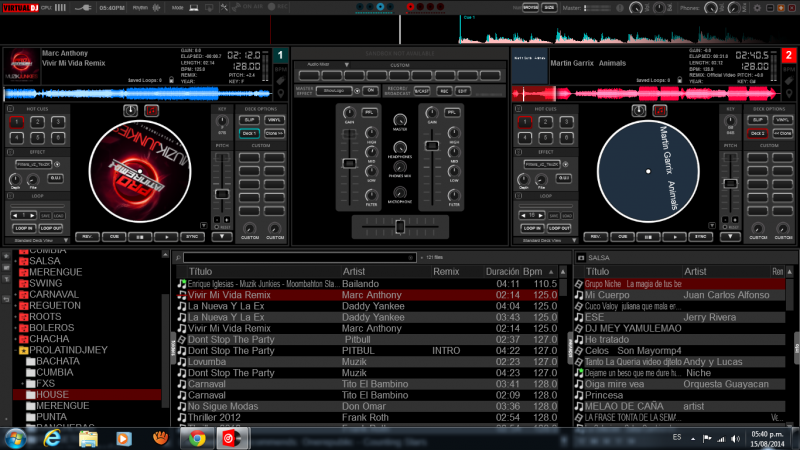Turn master effect ON
The image size is (800, 450).
[371, 91]
